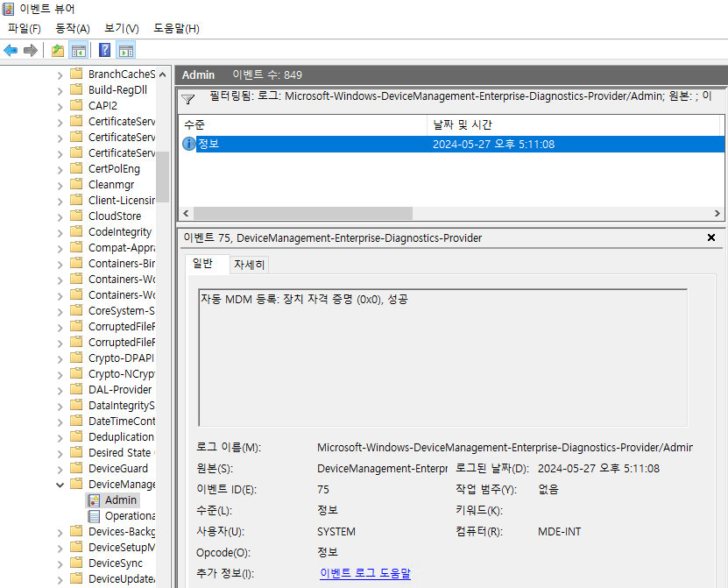Expand the Crypto-DPAPI tree node
The width and height of the screenshot is (728, 588).
(x=60, y=359)
